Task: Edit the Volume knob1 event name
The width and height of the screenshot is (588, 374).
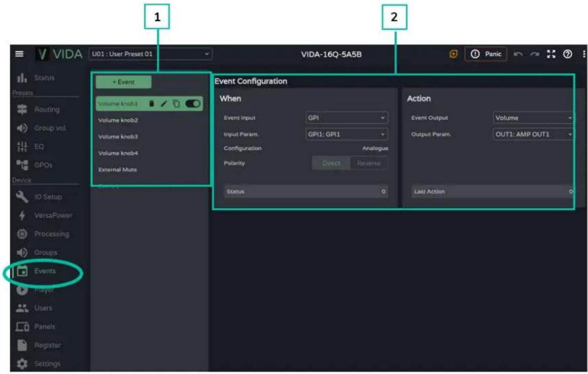Action: pyautogui.click(x=164, y=104)
